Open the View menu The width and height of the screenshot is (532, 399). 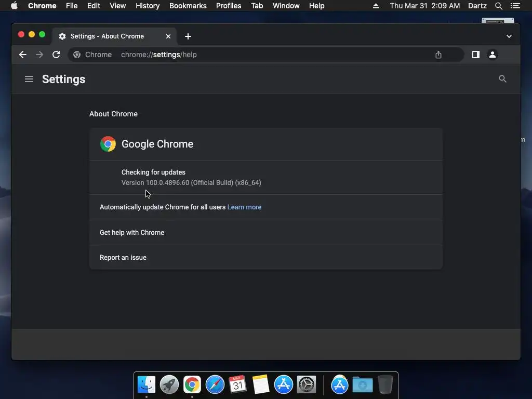[x=118, y=6]
